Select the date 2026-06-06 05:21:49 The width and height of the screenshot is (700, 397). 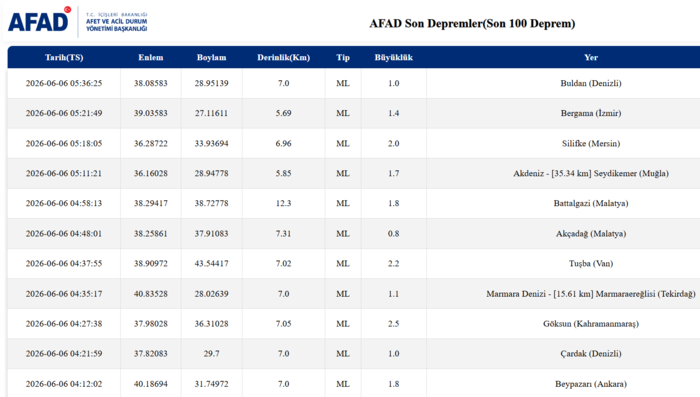pos(64,113)
